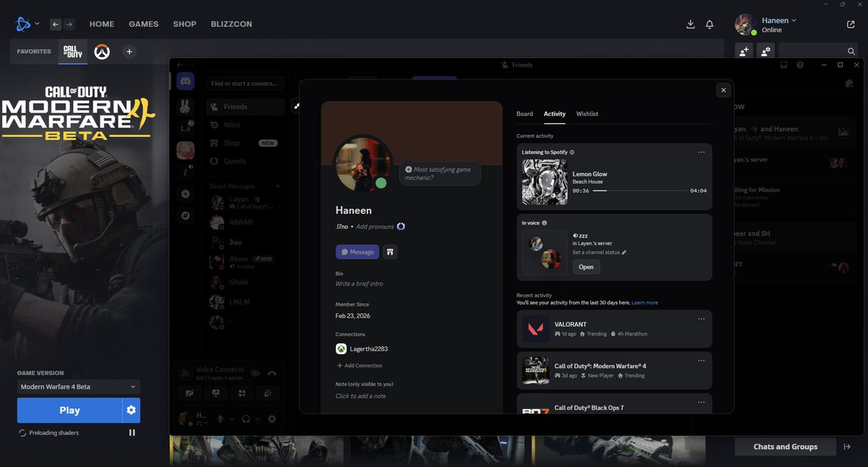The height and width of the screenshot is (467, 868).
Task: Open Discord discover servers compass icon
Action: (185, 216)
